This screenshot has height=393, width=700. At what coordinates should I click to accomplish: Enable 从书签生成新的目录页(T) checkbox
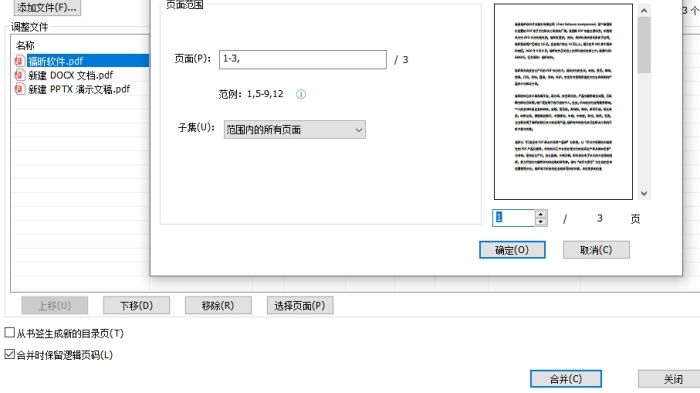click(x=9, y=332)
